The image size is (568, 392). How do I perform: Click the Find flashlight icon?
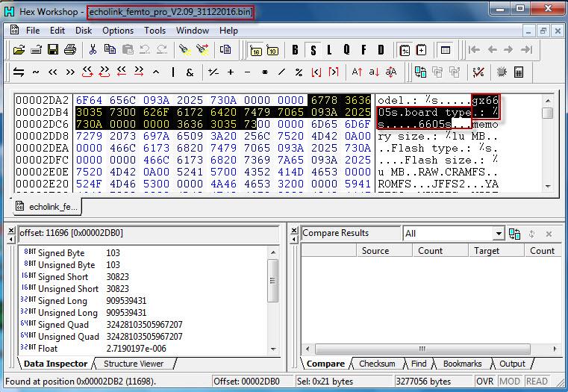coord(185,49)
